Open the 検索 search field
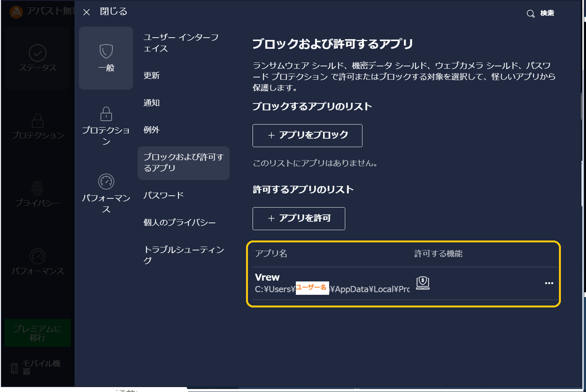This screenshot has height=392, width=586. (541, 13)
